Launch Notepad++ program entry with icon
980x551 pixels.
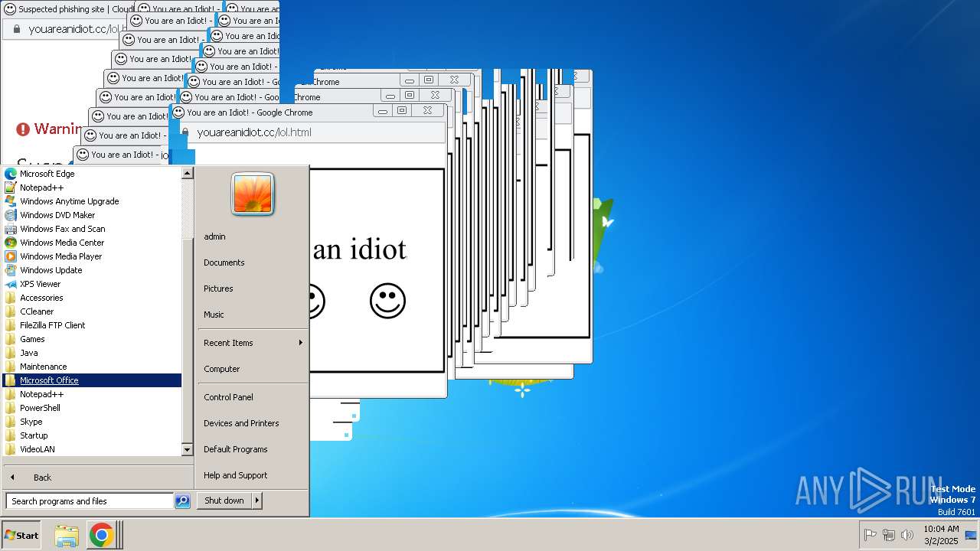[x=92, y=187]
